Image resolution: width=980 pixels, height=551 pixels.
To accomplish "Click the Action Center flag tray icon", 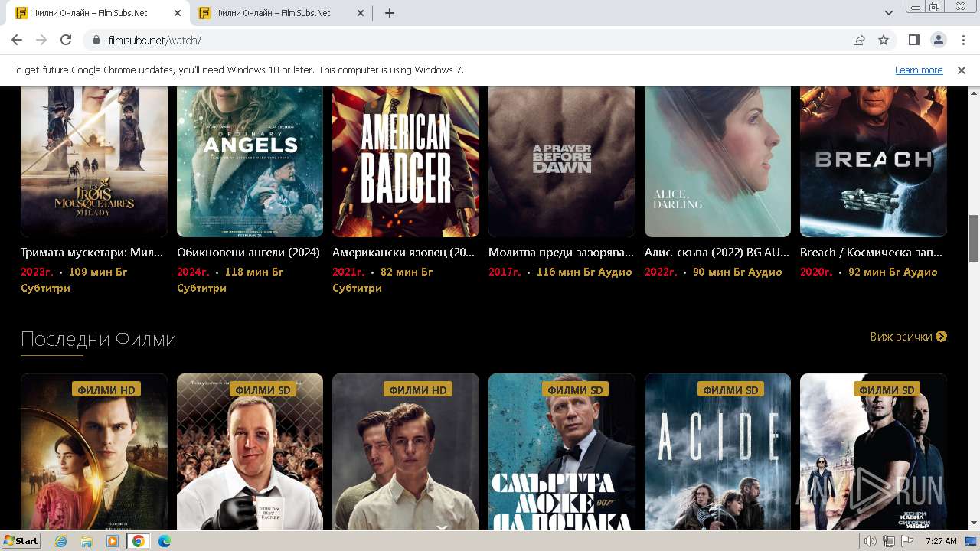I will coord(906,541).
